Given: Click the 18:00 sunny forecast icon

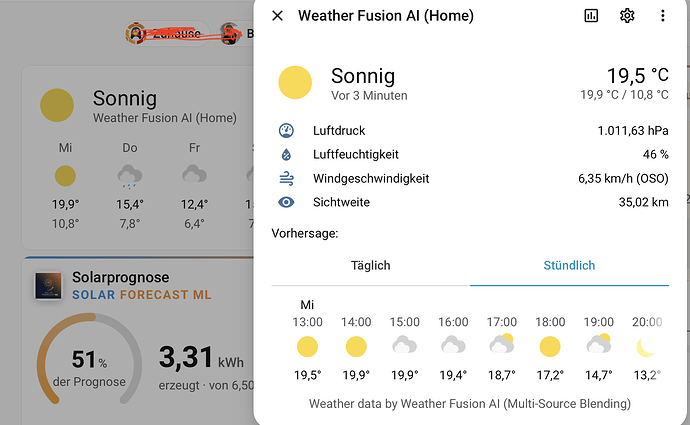Looking at the screenshot, I should pos(550,347).
